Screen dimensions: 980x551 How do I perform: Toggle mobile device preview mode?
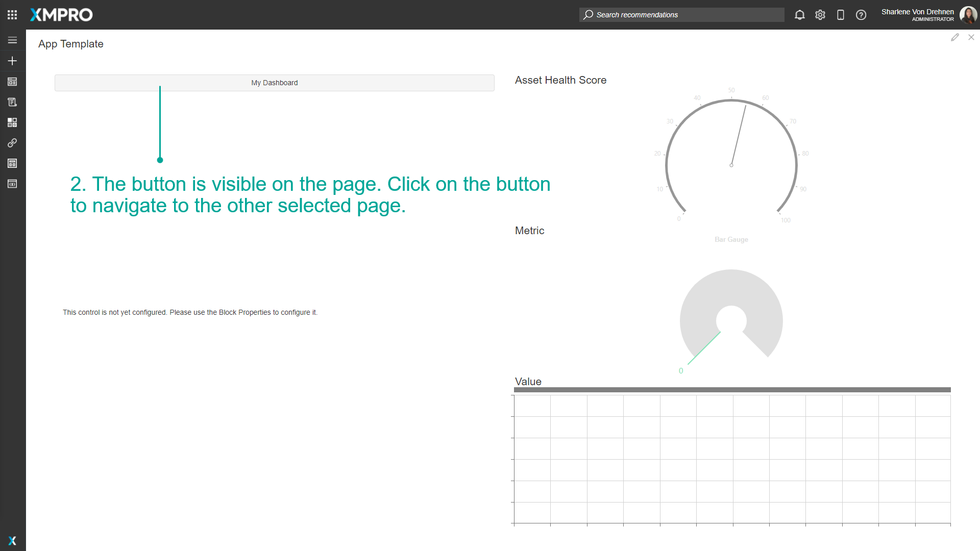pyautogui.click(x=841, y=15)
